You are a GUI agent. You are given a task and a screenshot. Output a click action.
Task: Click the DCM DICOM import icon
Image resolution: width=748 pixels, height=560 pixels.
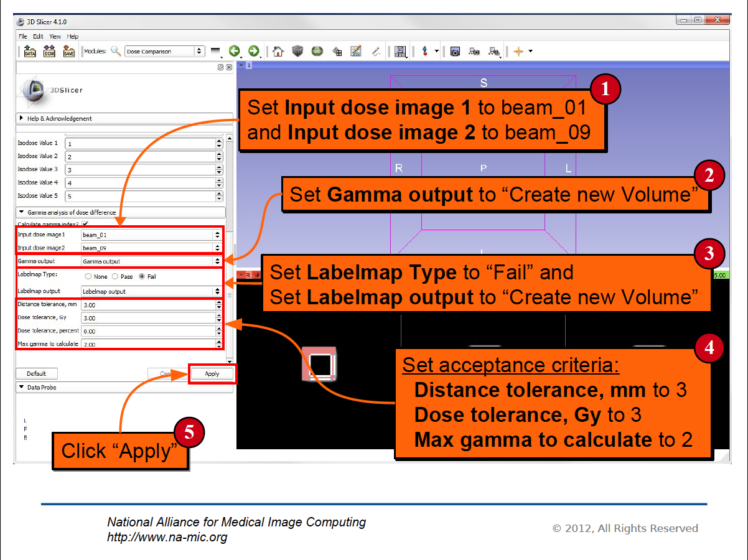point(49,52)
